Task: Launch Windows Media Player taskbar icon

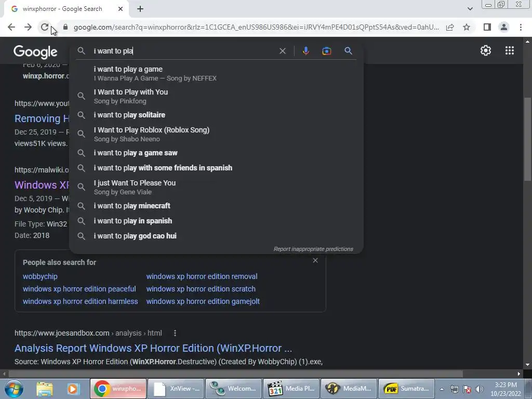Action: click(73, 389)
